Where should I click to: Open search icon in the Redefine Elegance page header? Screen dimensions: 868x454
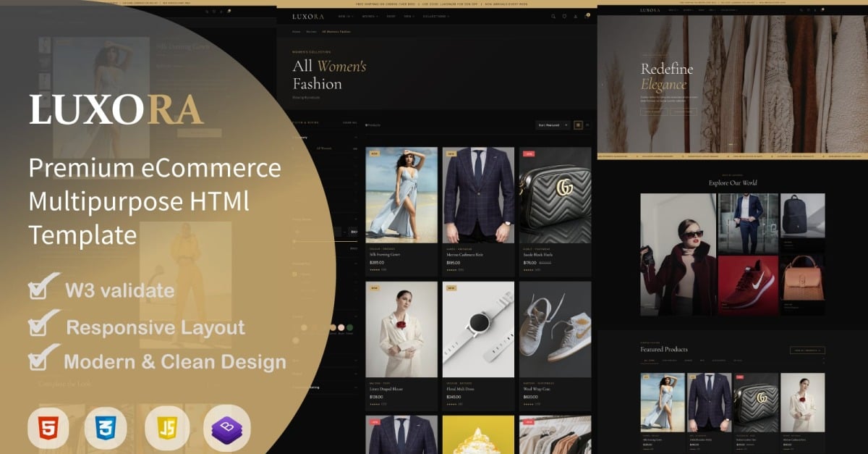click(801, 10)
